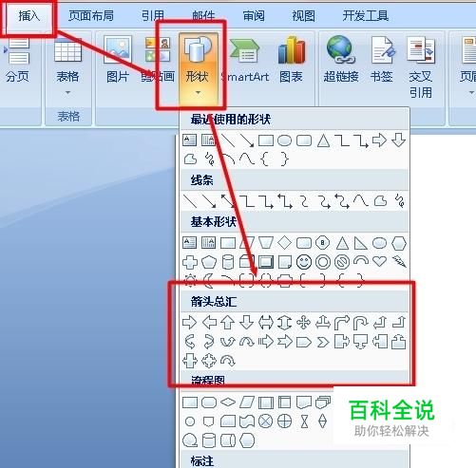Insert a SmartArt graphic

245,60
